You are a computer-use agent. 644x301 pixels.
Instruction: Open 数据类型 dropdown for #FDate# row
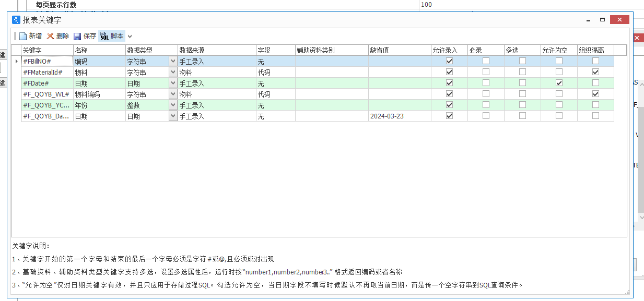coord(173,83)
